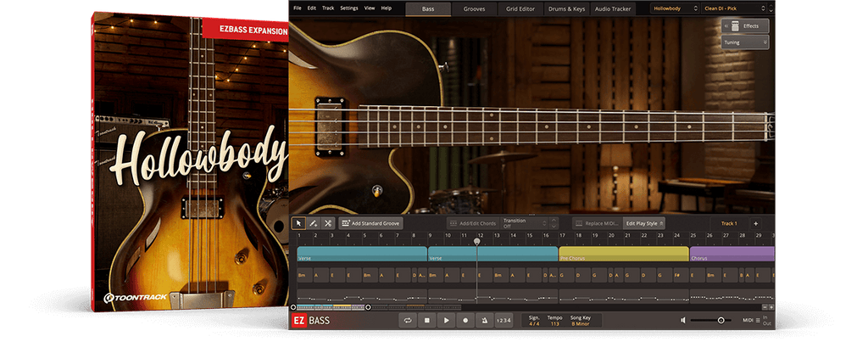Expand the Tuning panel
The image size is (868, 353).
pyautogui.click(x=744, y=42)
